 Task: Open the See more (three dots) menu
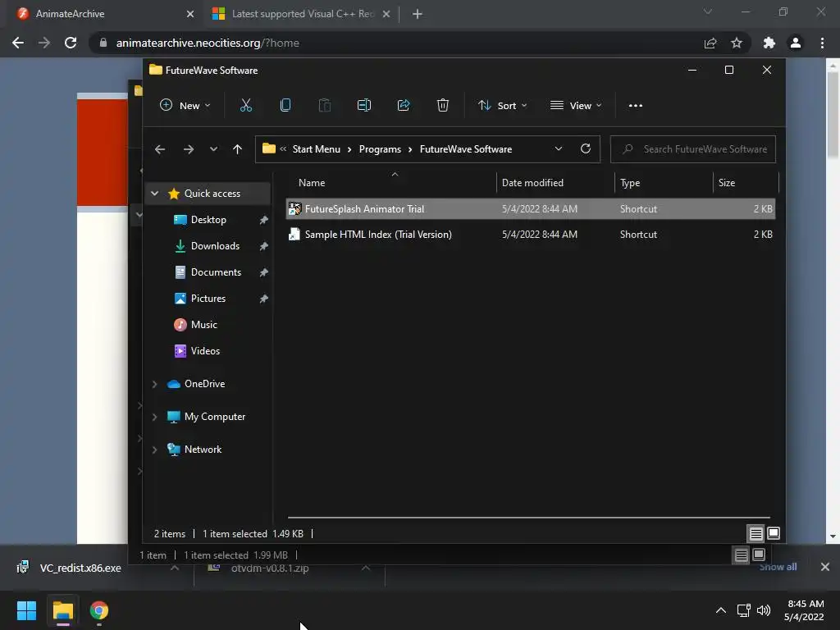[x=636, y=106]
